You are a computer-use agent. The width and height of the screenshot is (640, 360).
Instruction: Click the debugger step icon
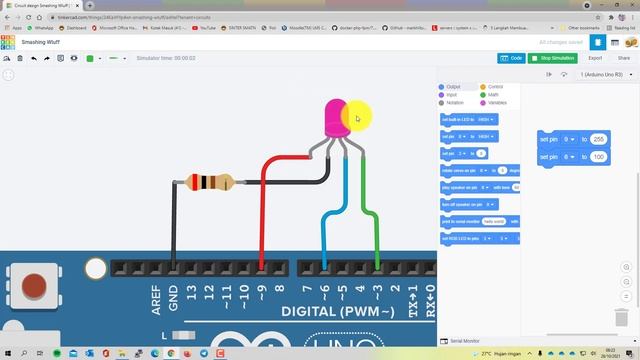coord(549,75)
